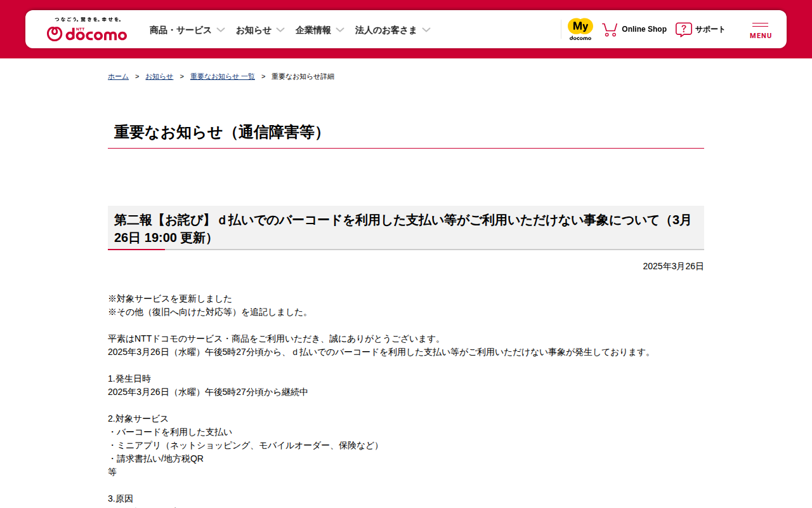Open the サポート link
812x508 pixels.
pos(710,29)
